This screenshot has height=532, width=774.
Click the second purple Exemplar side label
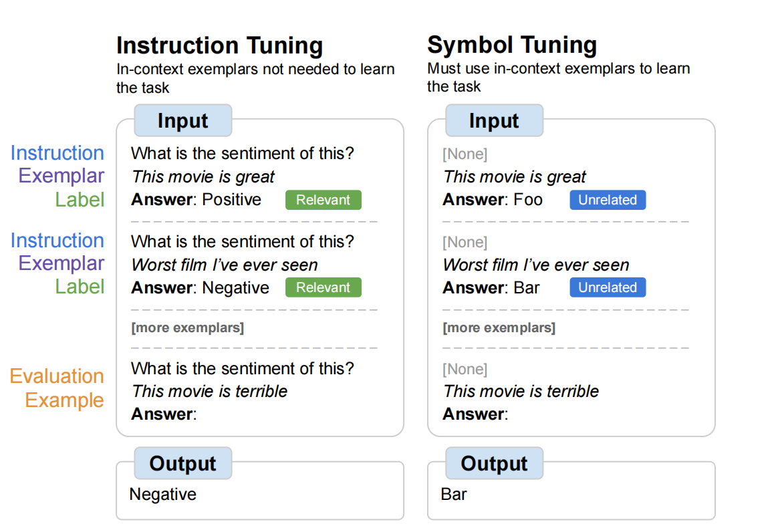[61, 263]
